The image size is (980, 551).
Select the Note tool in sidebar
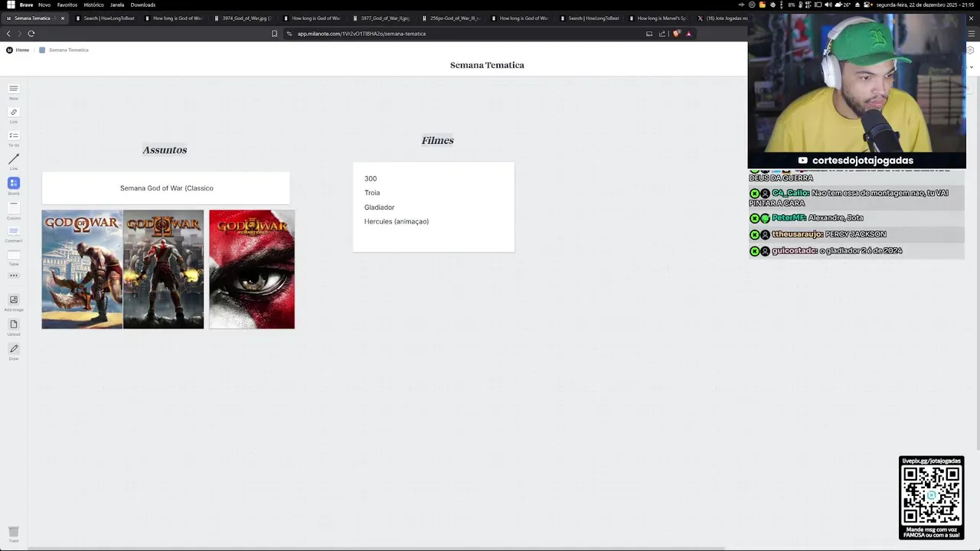(x=14, y=91)
